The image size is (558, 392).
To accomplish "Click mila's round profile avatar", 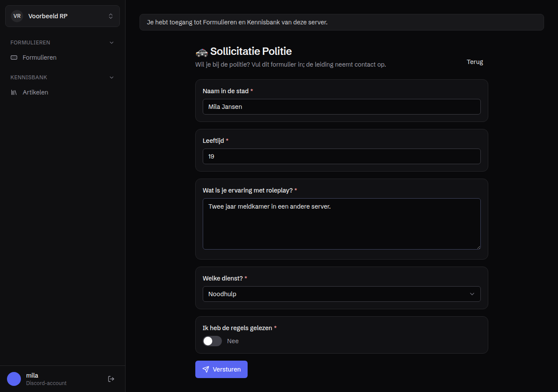I will click(x=14, y=379).
